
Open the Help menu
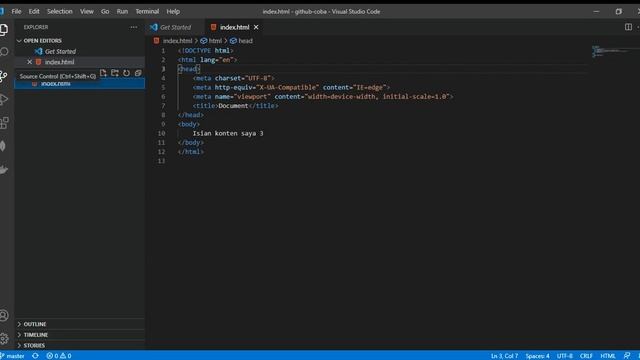pyautogui.click(x=173, y=11)
